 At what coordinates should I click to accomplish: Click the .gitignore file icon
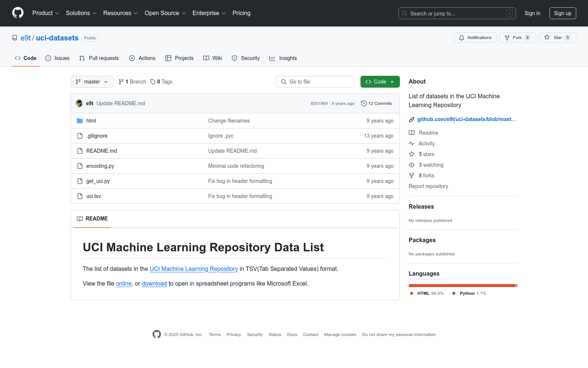[80, 136]
